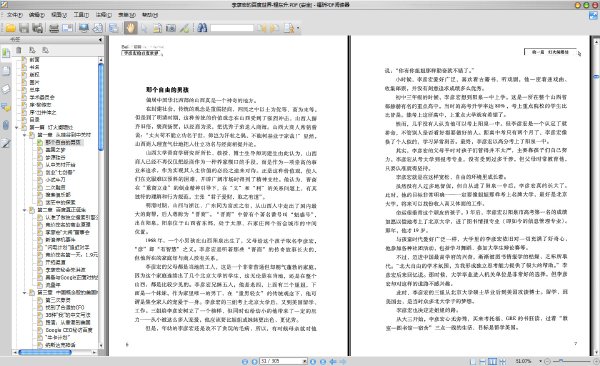600x366 pixels.
Task: Open the 编辑 menu
Action: (x=37, y=15)
